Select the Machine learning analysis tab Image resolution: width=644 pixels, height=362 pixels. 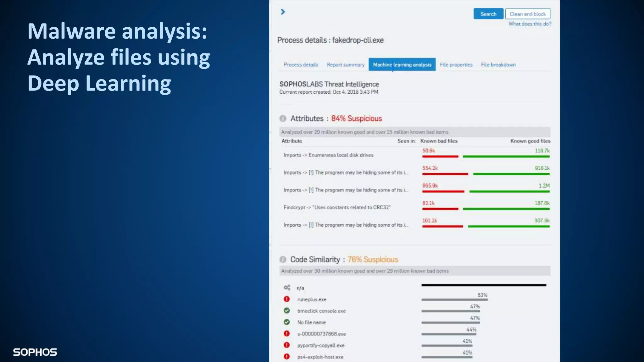[x=402, y=65]
